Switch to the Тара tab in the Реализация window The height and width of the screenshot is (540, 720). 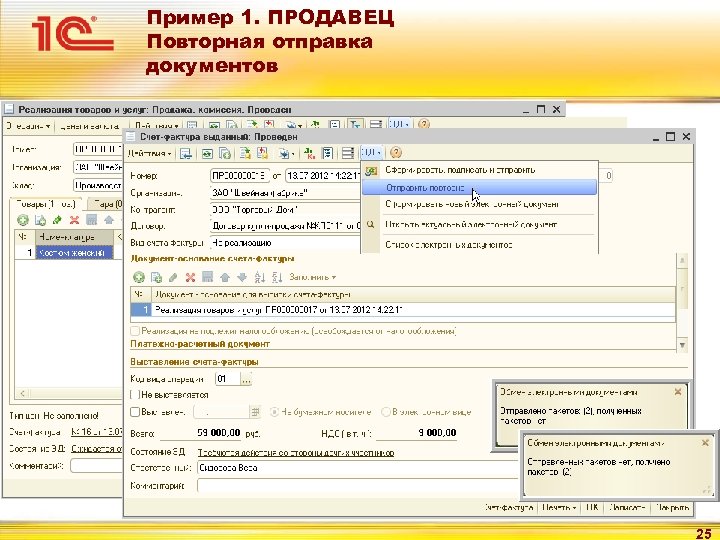(106, 203)
